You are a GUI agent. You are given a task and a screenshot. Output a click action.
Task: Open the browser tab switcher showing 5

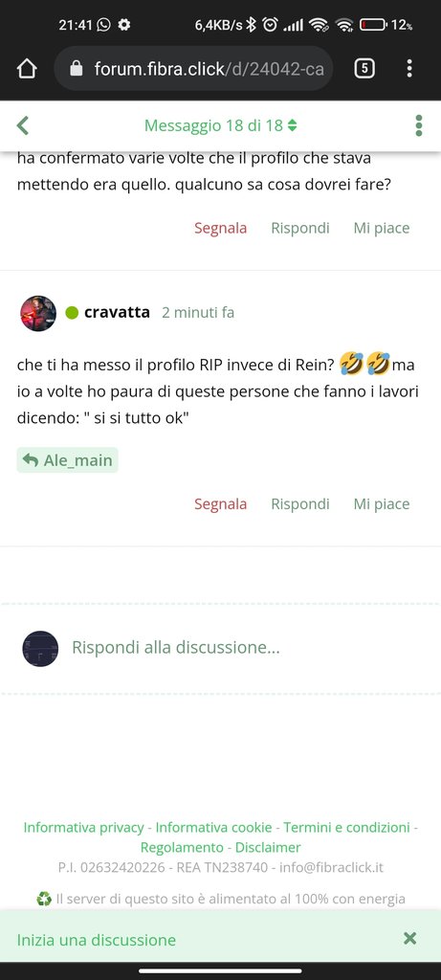pos(364,68)
